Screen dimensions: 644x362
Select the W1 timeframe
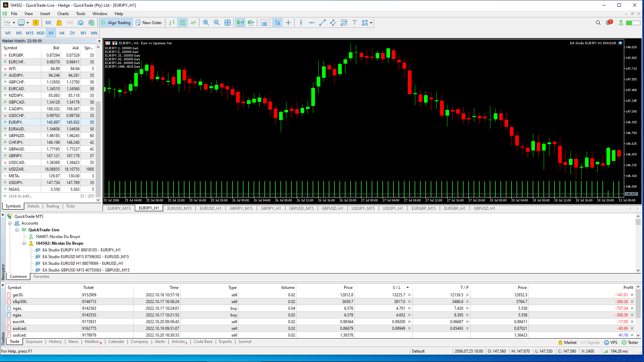pos(83,33)
